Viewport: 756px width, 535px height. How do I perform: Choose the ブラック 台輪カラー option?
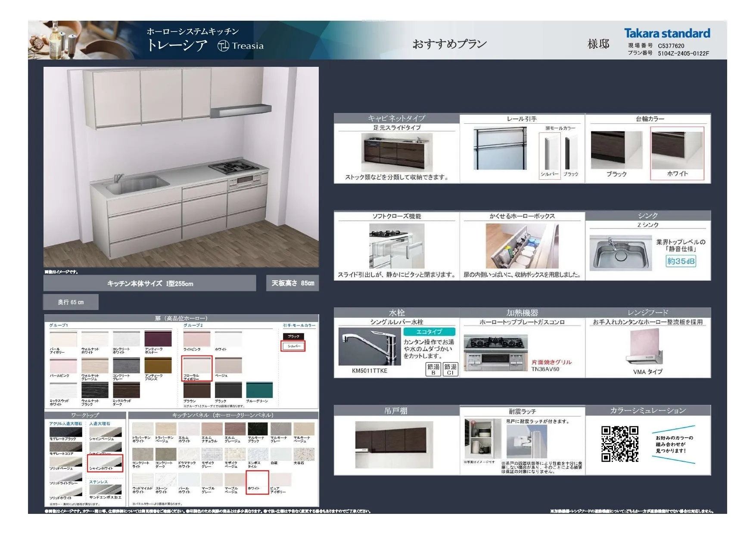[x=616, y=153]
